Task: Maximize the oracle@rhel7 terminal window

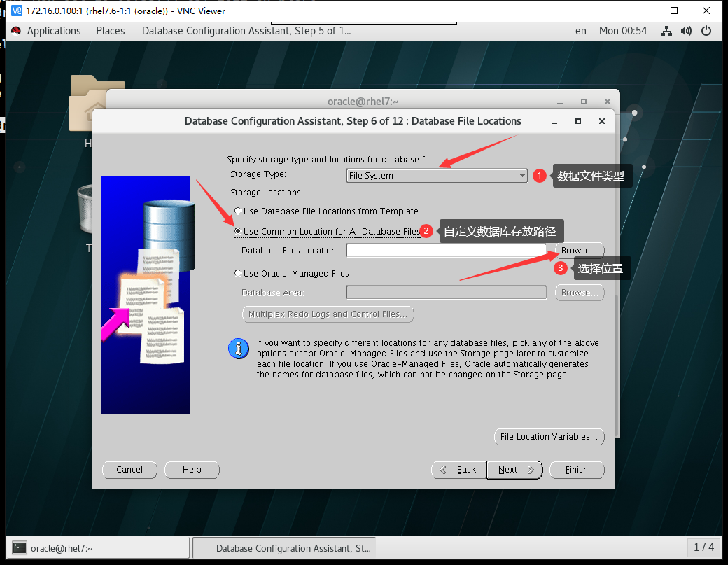Action: (x=584, y=102)
